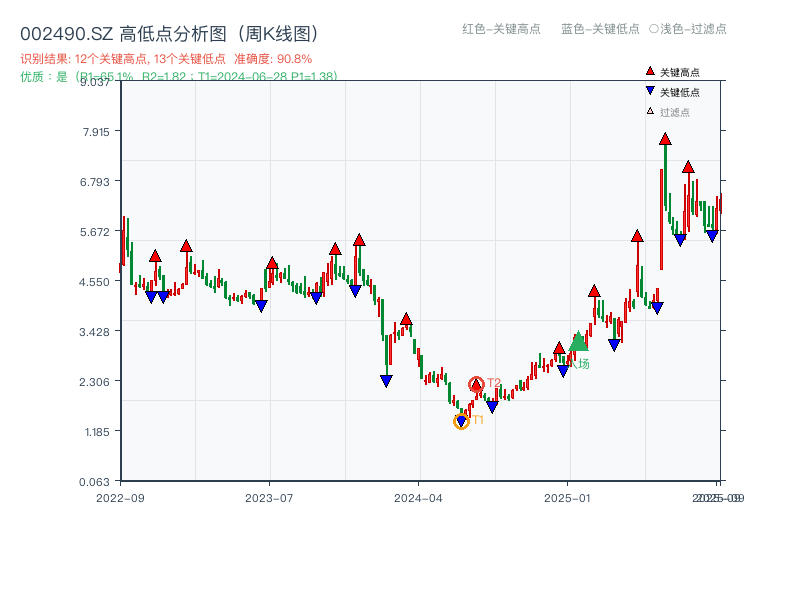The height and width of the screenshot is (600, 800).
Task: Toggle the 浅色-过滤点 legend entry
Action: click(690, 30)
